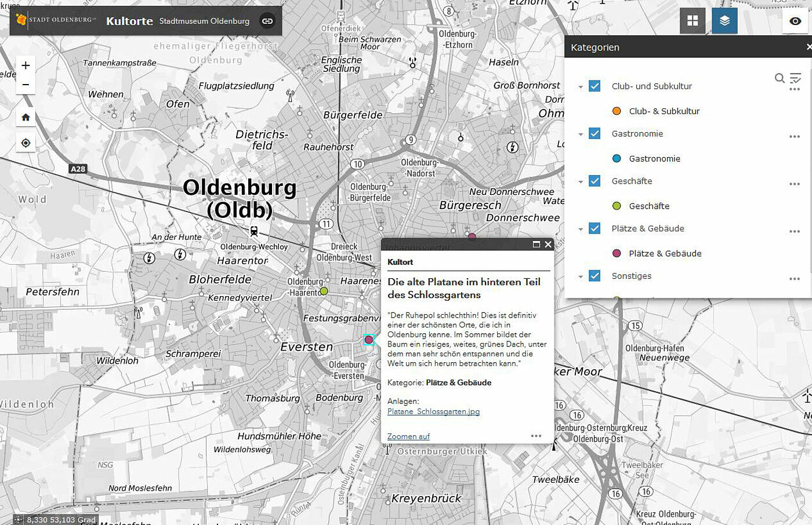Copy link via the chain icon
This screenshot has height=525, width=812.
tap(267, 21)
